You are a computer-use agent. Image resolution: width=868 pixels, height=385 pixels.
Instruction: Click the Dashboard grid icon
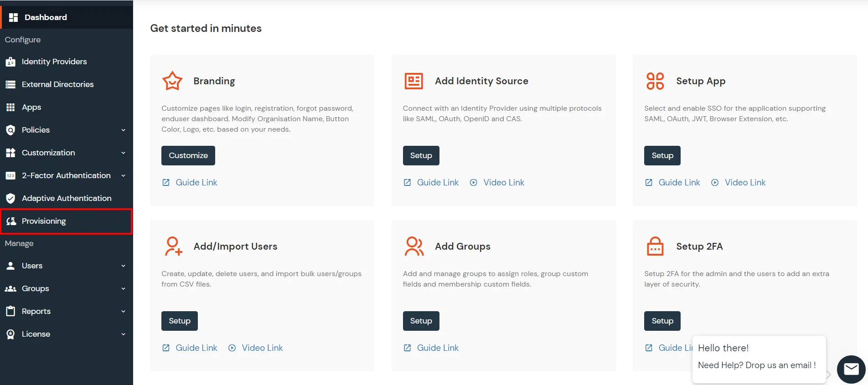[13, 17]
